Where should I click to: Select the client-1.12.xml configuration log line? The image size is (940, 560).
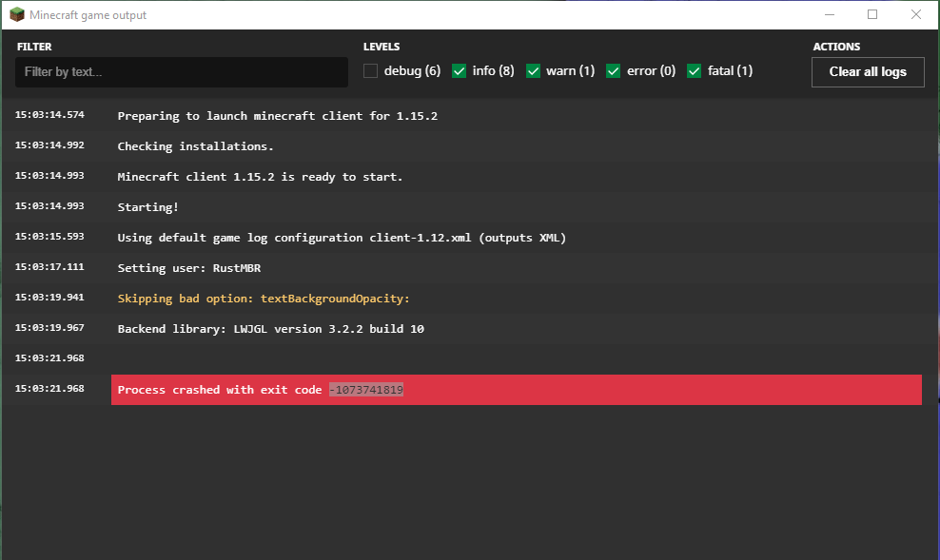342,238
